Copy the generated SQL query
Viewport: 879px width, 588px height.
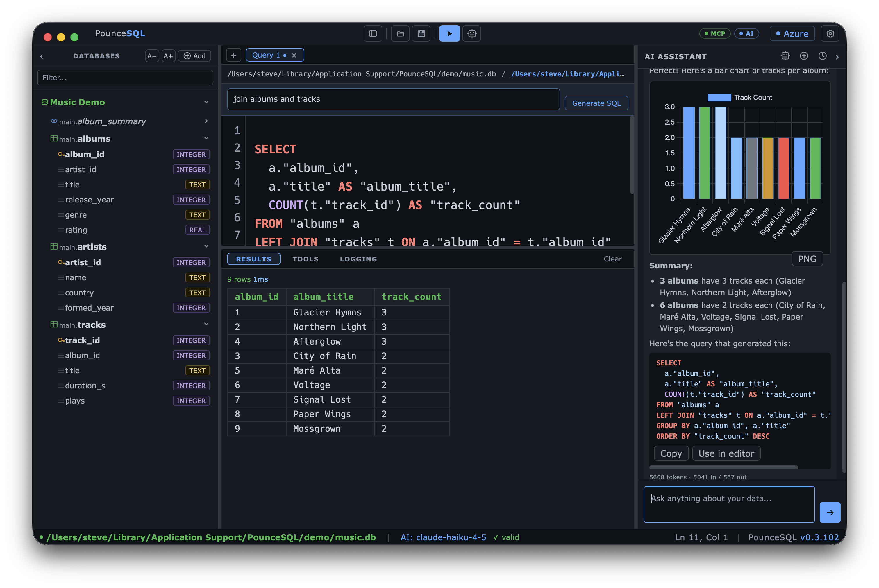coord(671,453)
